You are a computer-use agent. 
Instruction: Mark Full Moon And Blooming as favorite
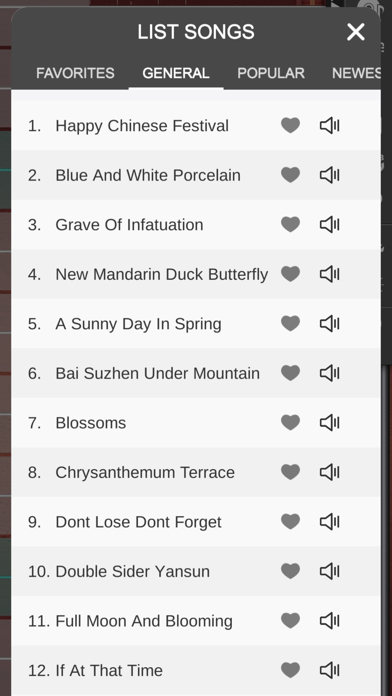pyautogui.click(x=290, y=621)
